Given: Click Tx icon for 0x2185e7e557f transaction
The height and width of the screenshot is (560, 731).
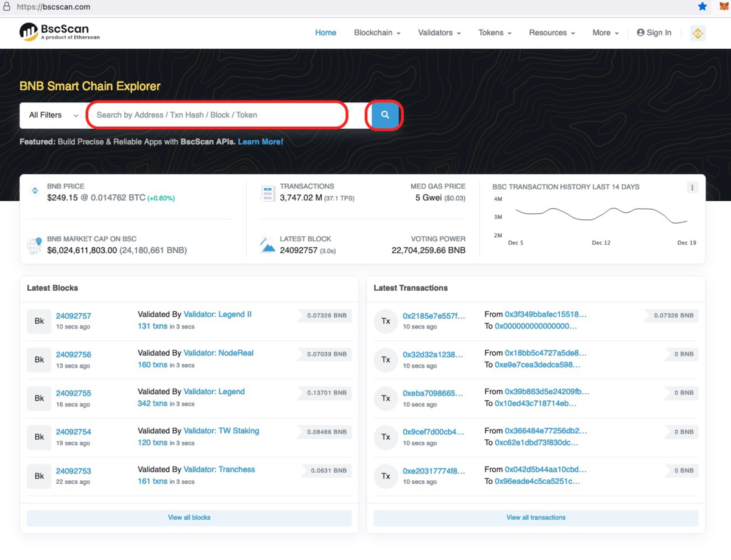Looking at the screenshot, I should click(386, 321).
